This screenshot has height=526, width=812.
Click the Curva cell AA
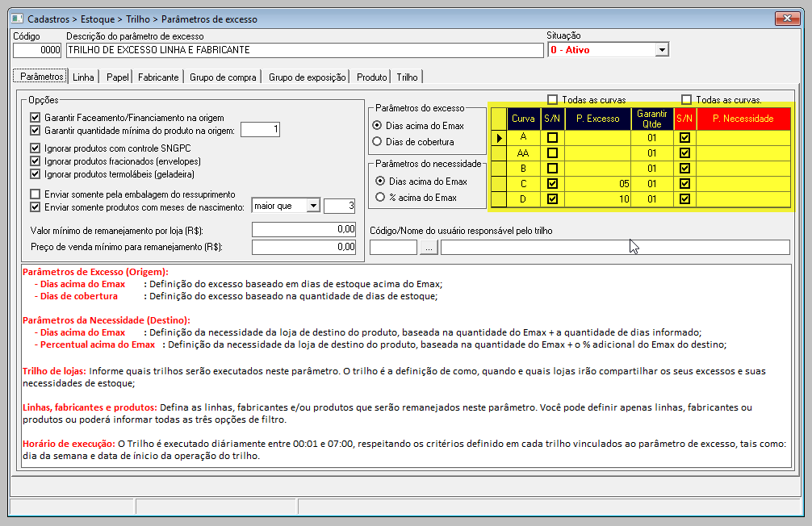click(523, 153)
